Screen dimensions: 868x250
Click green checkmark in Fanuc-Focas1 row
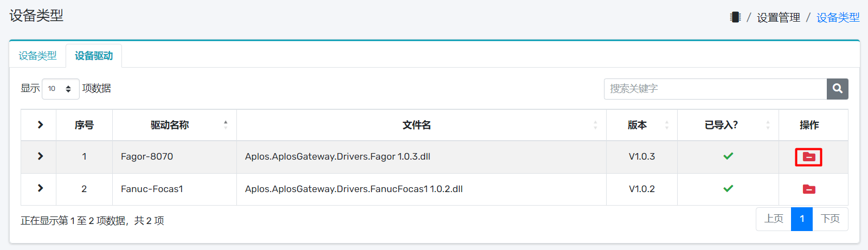click(x=728, y=189)
